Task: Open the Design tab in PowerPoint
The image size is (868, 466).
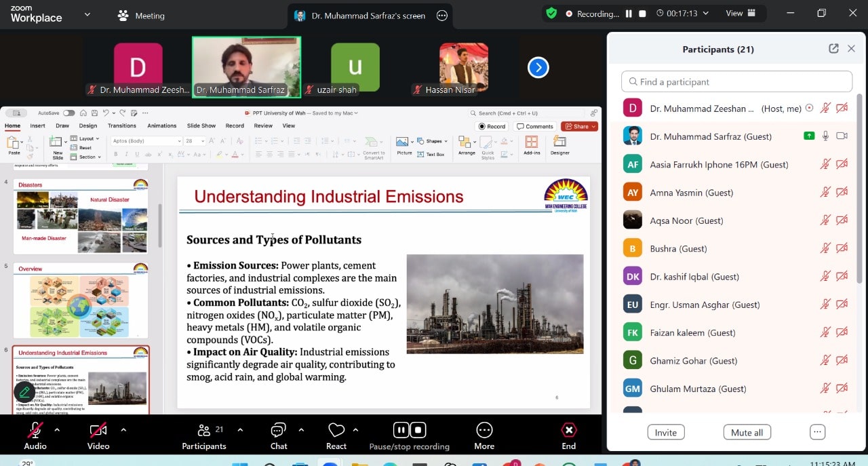Action: coord(88,125)
